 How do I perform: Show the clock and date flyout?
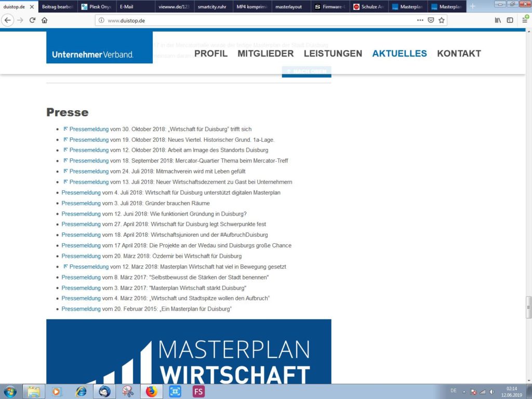[x=512, y=392]
